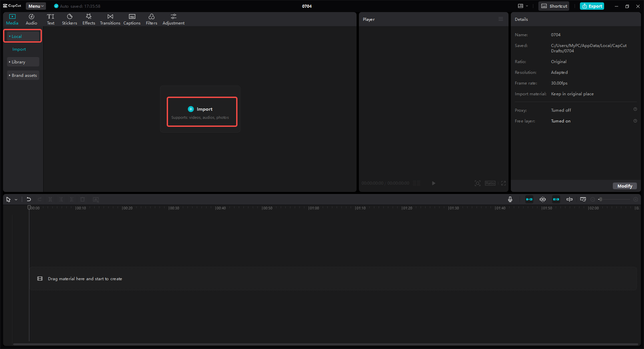Click the microphone record voiceover icon
The image size is (644, 349).
pyautogui.click(x=510, y=199)
